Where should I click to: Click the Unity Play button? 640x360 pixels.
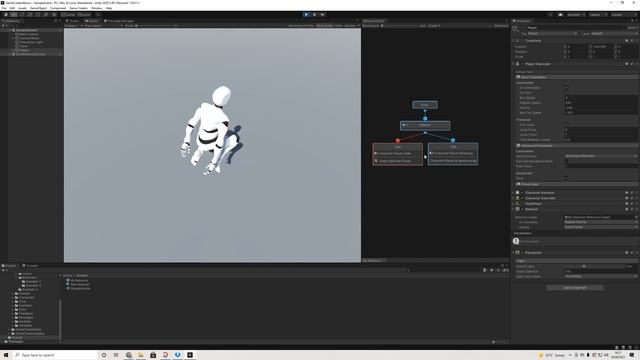coord(306,14)
